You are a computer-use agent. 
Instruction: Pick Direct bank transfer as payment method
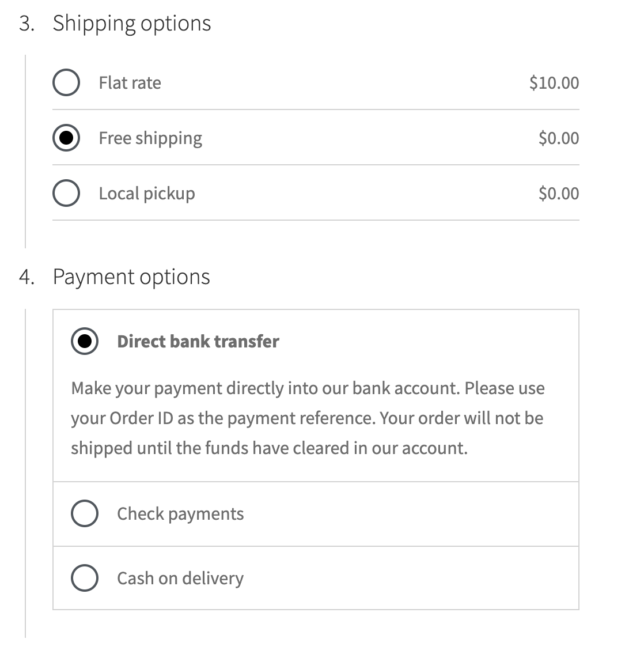[x=84, y=341]
